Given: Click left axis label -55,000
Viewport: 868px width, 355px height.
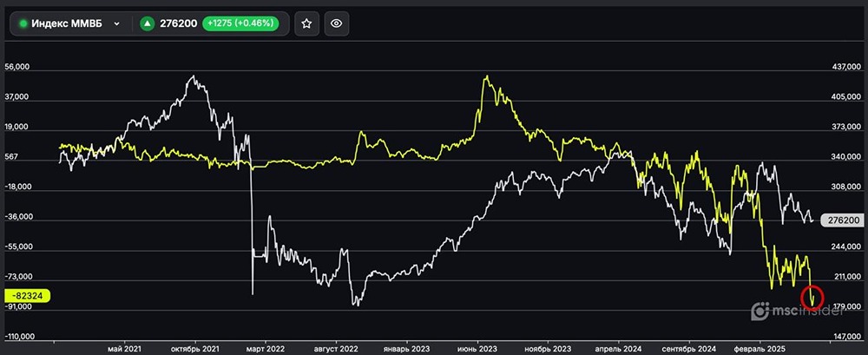Looking at the screenshot, I should 17,247.
